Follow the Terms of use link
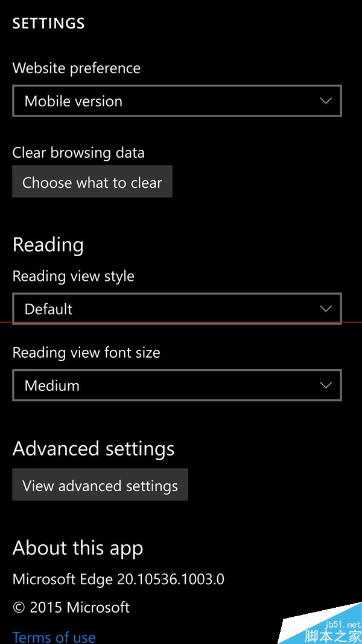This screenshot has height=644, width=362. pos(54,637)
